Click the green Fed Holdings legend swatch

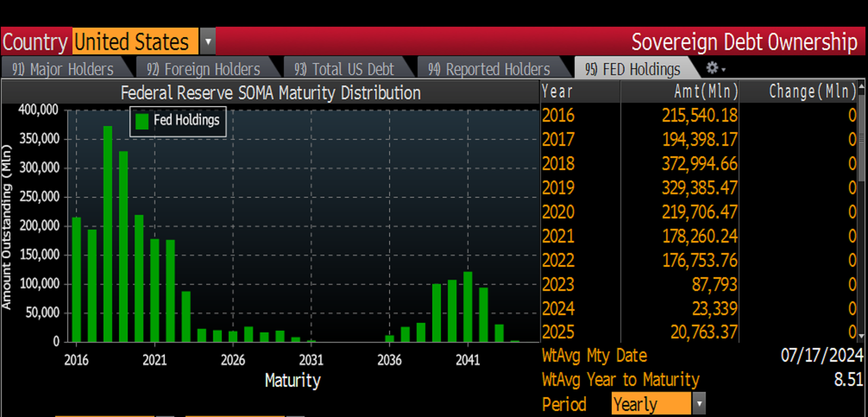[142, 121]
